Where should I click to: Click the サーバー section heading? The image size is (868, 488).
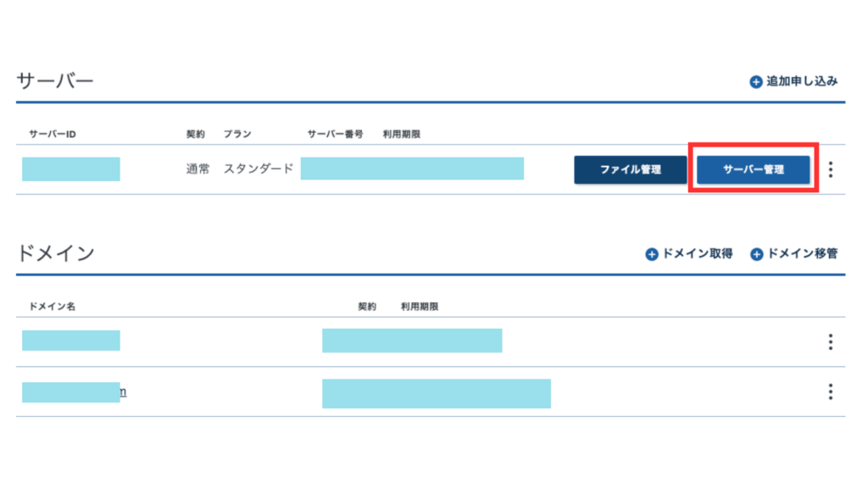pos(54,81)
